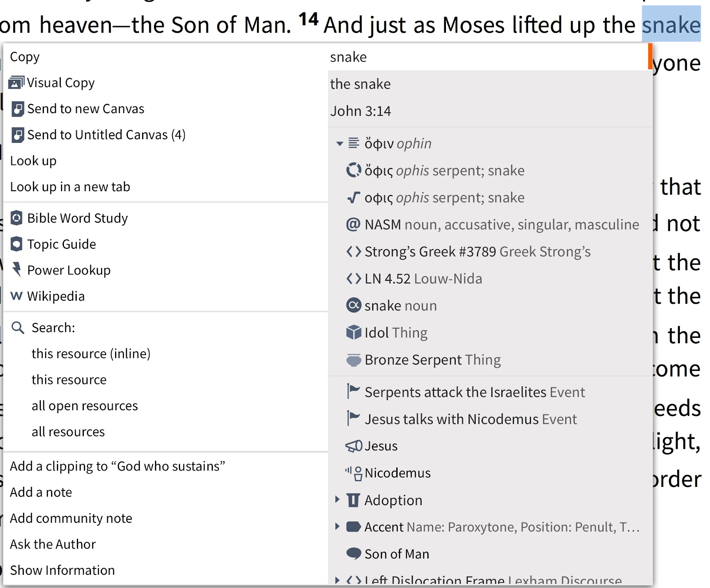Viewport: 710px width, 588px height.
Task: Select the lemma ring icon beside ὄφις serpent
Action: 354,170
